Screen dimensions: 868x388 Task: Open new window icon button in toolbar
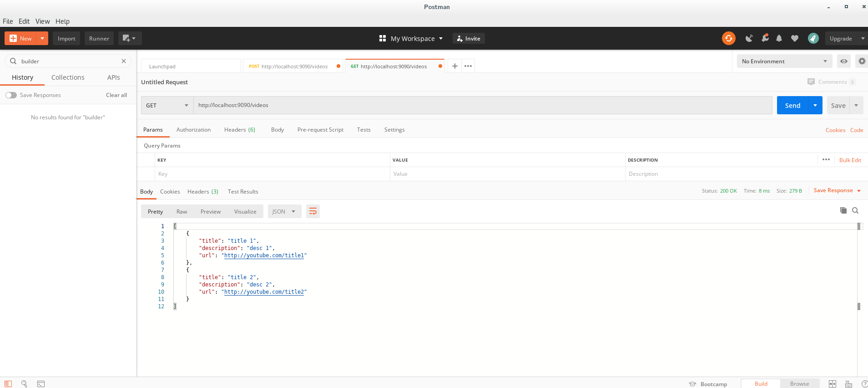[x=130, y=38]
